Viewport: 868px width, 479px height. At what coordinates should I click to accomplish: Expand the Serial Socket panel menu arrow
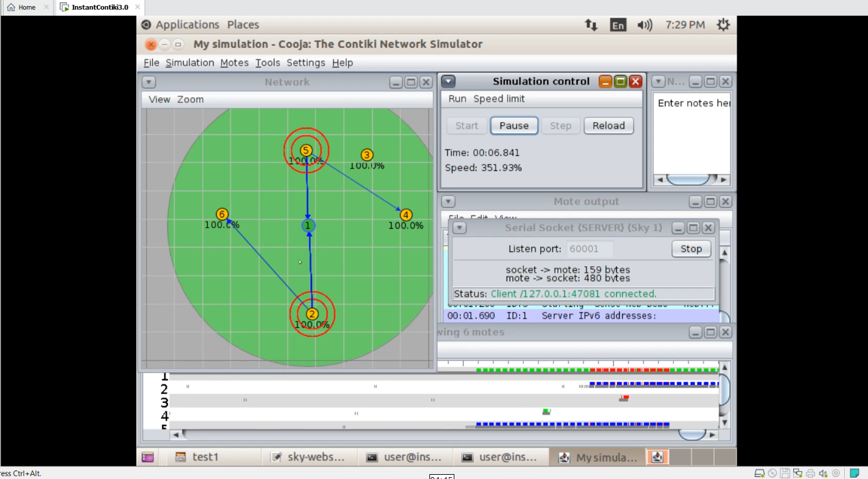click(460, 228)
